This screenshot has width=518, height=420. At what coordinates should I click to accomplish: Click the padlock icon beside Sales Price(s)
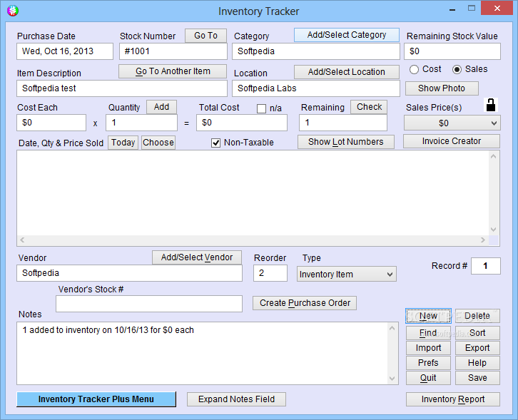click(491, 105)
